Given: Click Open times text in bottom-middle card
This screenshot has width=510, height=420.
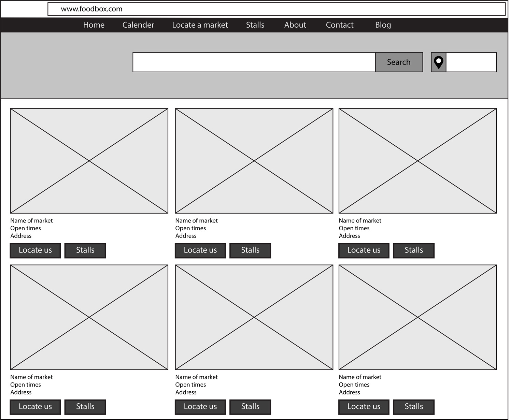Looking at the screenshot, I should coord(190,385).
